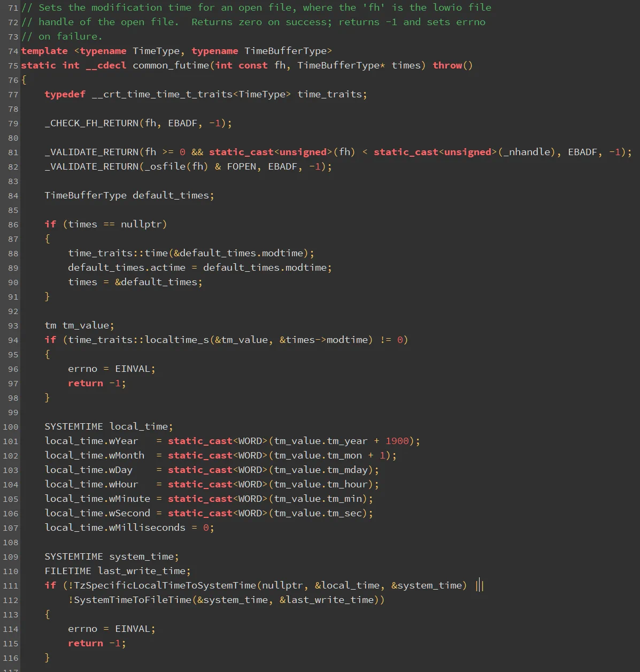Select the 'FOPEN' constant
Image resolution: width=640 pixels, height=672 pixels.
pos(242,166)
